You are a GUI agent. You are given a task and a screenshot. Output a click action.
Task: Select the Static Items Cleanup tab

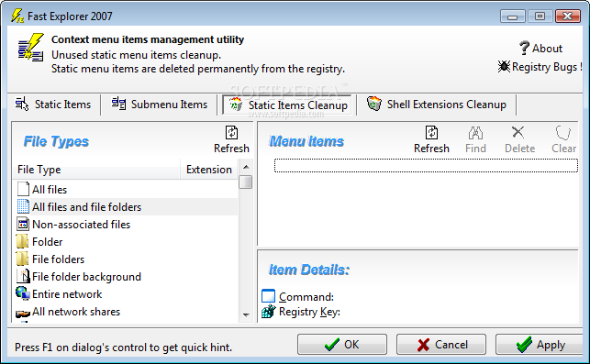pyautogui.click(x=288, y=105)
